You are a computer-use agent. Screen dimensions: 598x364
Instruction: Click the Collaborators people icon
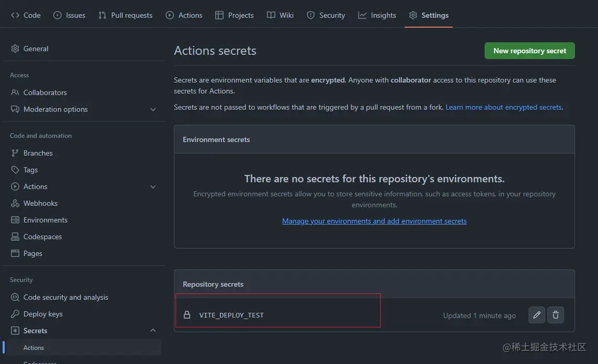15,92
